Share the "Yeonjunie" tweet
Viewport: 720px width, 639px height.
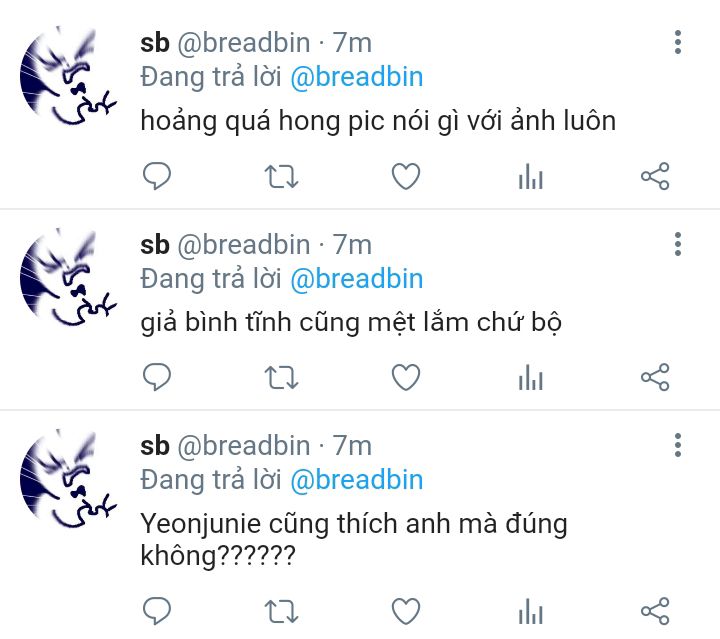pos(655,611)
